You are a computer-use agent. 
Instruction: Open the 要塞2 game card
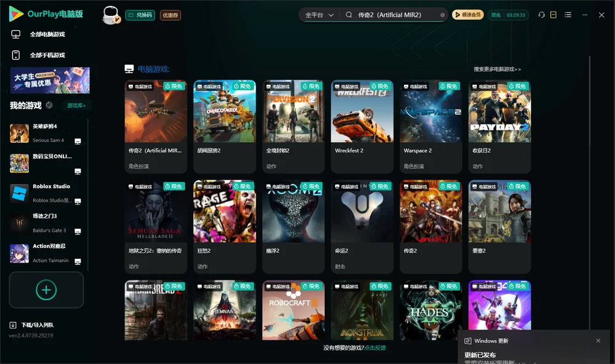(499, 227)
